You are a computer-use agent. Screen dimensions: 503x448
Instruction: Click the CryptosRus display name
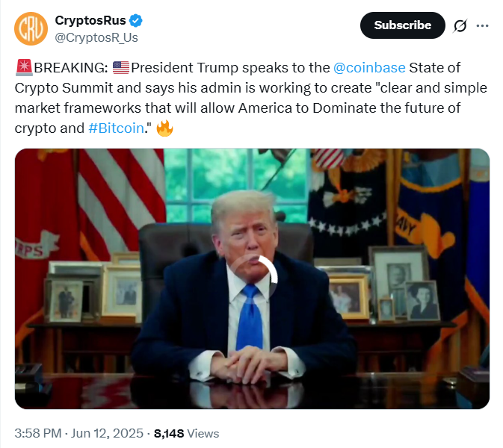pyautogui.click(x=90, y=21)
